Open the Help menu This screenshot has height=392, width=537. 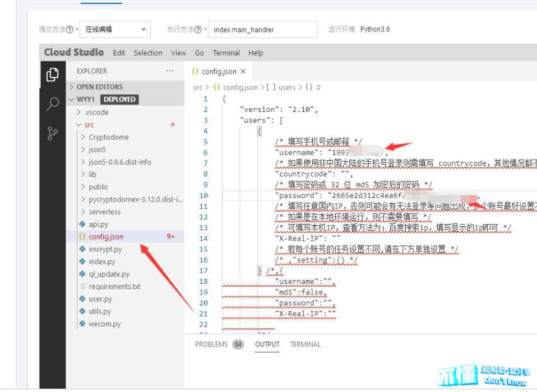click(x=256, y=53)
